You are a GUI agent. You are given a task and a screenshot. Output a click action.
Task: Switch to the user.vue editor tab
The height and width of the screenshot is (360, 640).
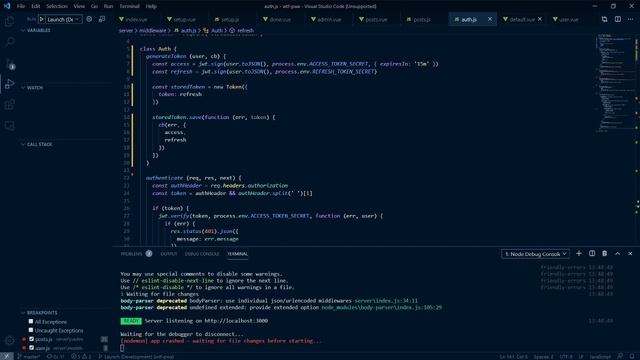pos(568,19)
